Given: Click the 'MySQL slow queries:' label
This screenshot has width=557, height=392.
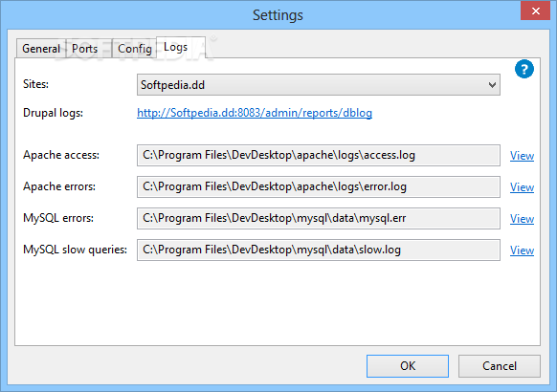Looking at the screenshot, I should pyautogui.click(x=75, y=250).
